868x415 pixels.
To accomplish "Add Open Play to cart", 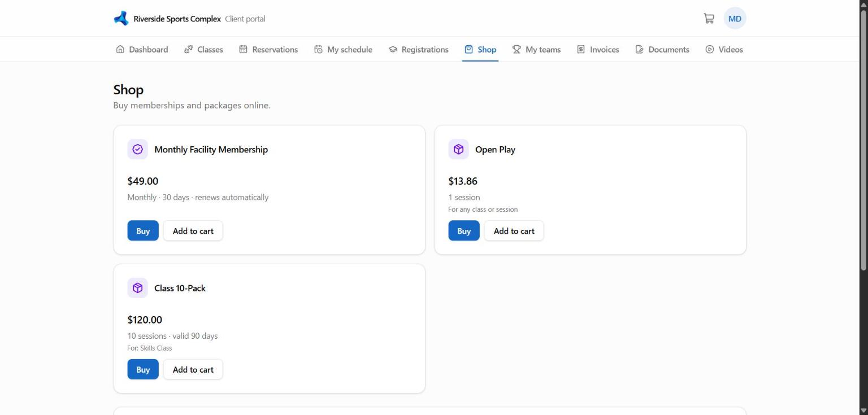I will (x=514, y=231).
